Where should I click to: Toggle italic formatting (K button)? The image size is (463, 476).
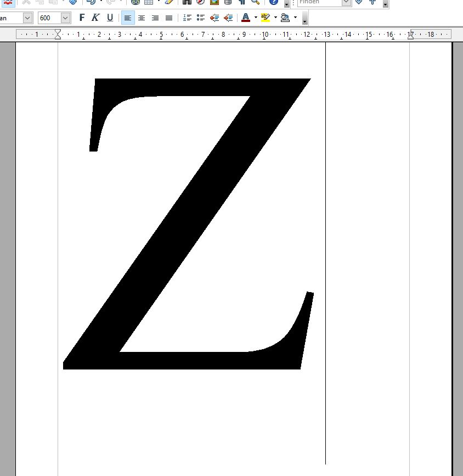(x=95, y=18)
